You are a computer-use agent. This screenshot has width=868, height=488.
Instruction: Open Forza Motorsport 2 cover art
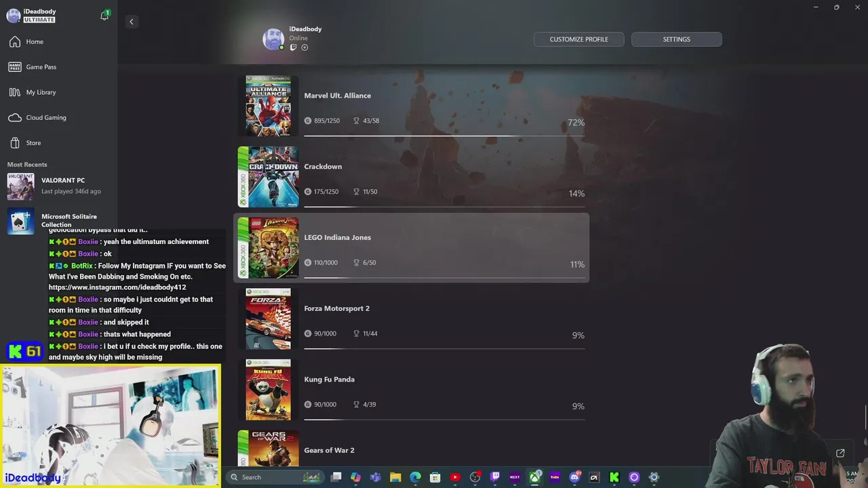point(268,319)
